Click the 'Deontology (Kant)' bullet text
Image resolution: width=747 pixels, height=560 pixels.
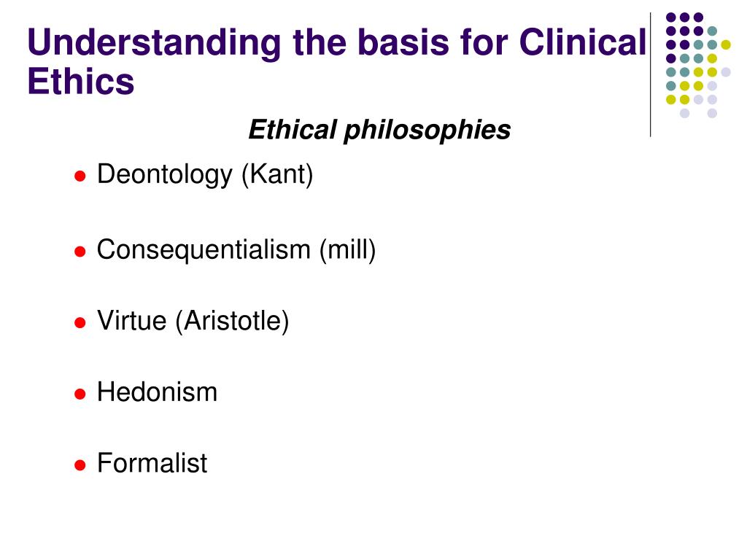205,174
